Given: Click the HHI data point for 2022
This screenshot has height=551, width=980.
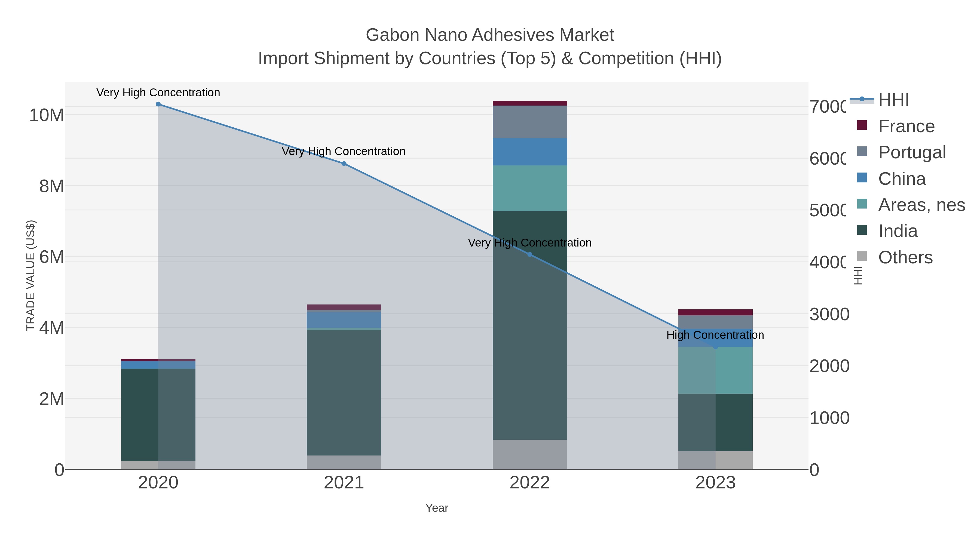Looking at the screenshot, I should (x=529, y=254).
